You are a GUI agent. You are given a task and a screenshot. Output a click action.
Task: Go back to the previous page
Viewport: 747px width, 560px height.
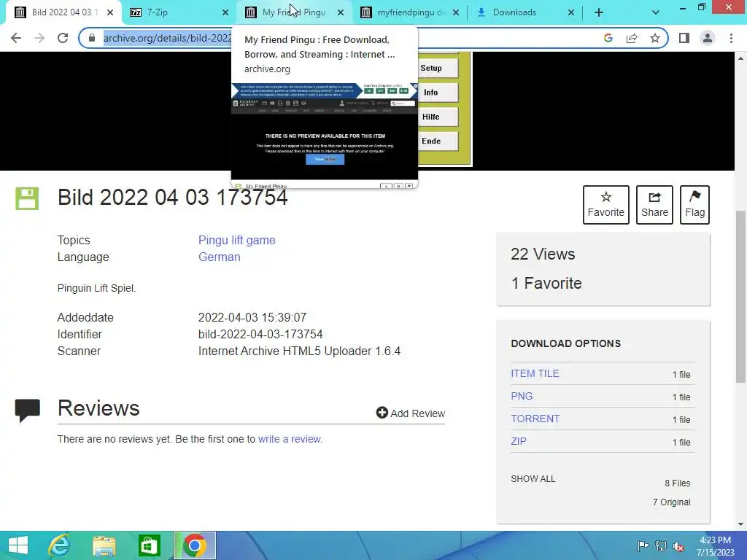(x=16, y=38)
